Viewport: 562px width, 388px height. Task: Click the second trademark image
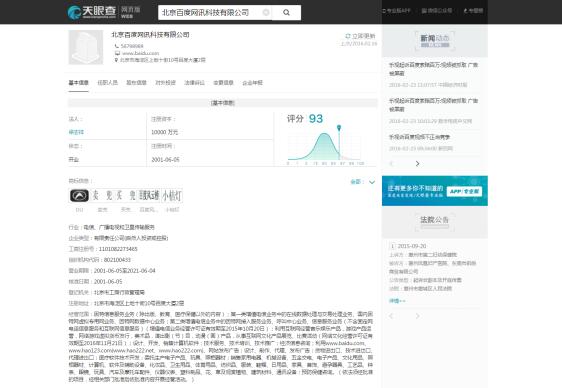(x=102, y=196)
